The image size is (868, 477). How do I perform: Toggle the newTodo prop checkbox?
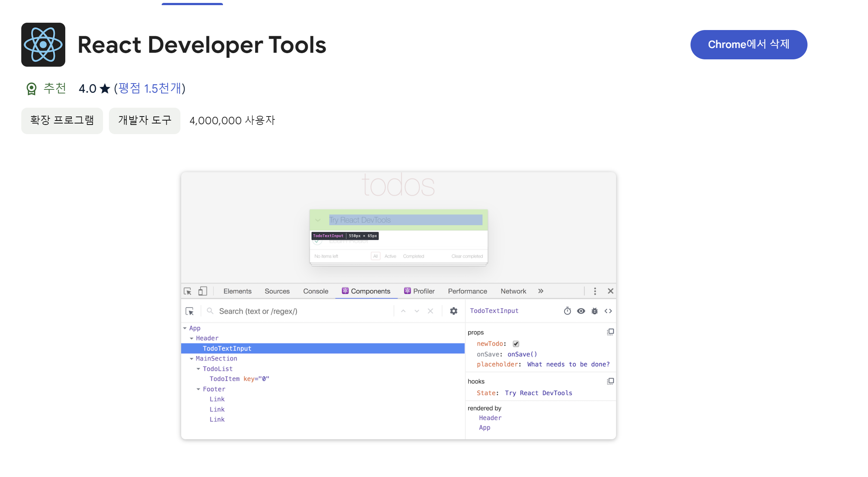[516, 344]
